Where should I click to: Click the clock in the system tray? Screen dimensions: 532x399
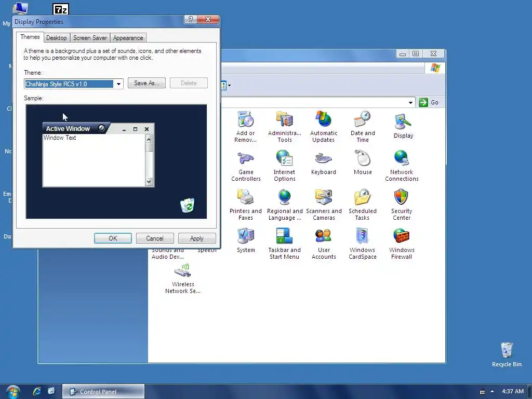coord(513,391)
